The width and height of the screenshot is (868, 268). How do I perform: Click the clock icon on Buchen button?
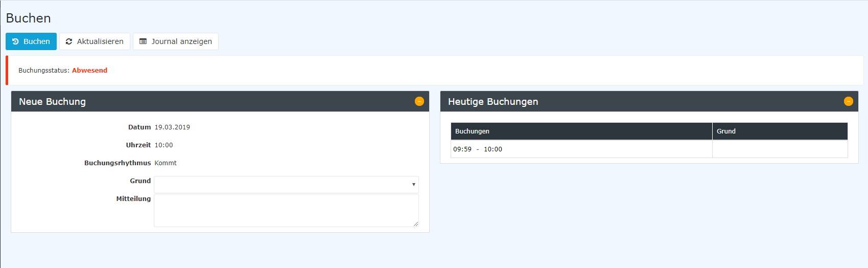[15, 41]
